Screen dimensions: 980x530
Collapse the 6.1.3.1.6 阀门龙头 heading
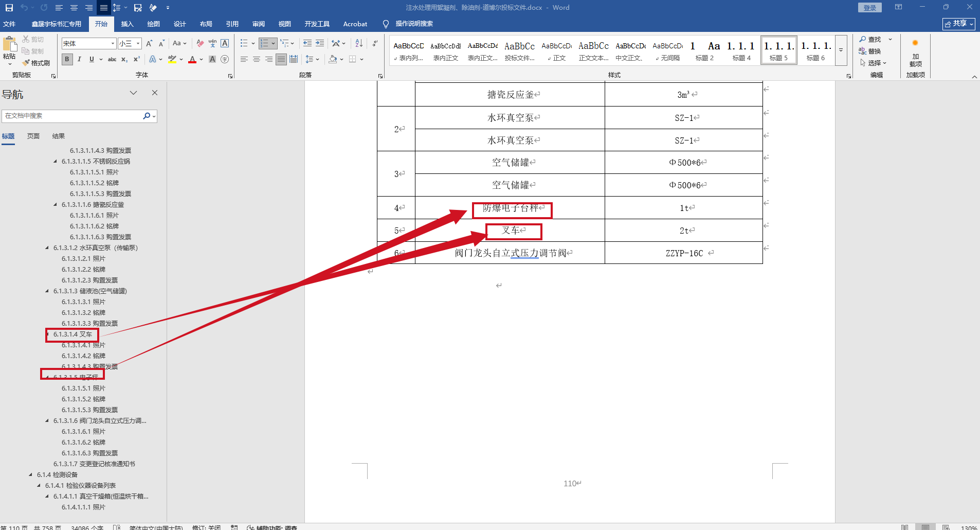(x=47, y=421)
